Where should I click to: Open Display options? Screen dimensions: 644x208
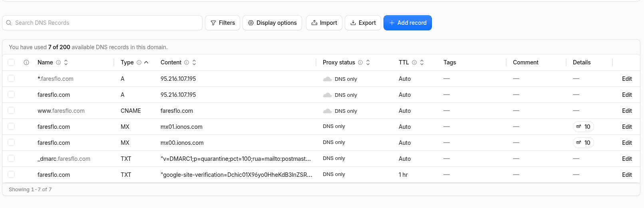click(272, 23)
